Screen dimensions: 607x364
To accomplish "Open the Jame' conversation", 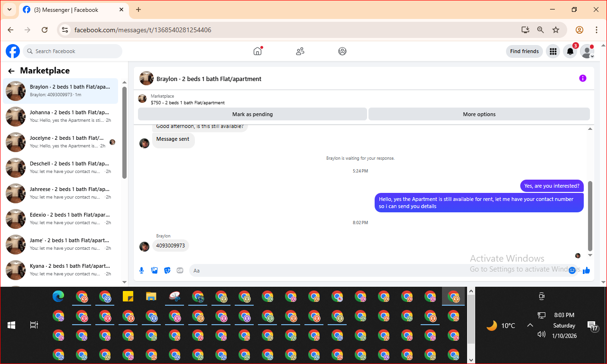I will pyautogui.click(x=61, y=244).
